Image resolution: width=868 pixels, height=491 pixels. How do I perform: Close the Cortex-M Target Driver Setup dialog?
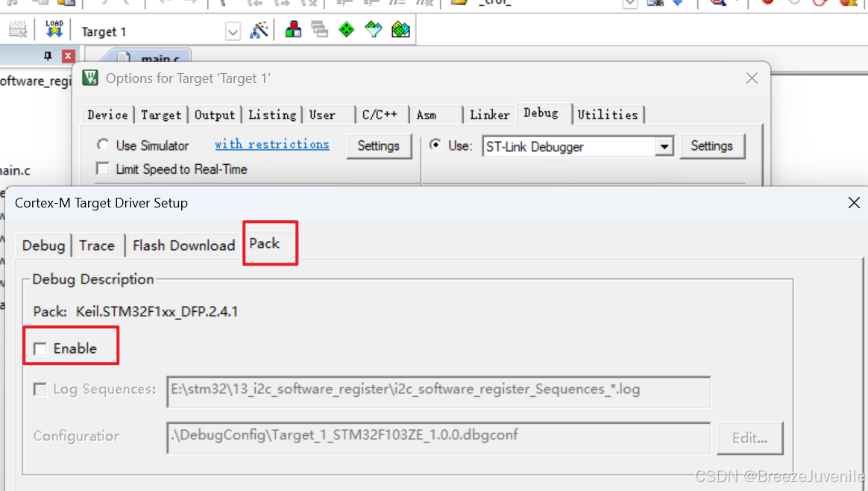[x=854, y=203]
